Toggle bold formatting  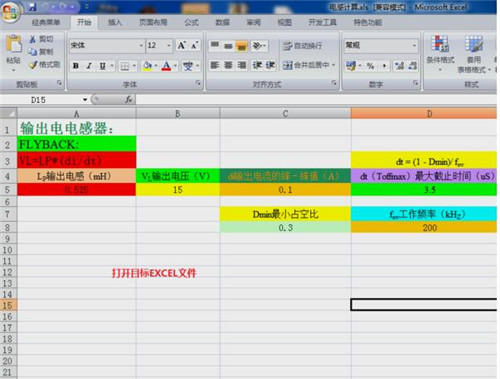76,66
